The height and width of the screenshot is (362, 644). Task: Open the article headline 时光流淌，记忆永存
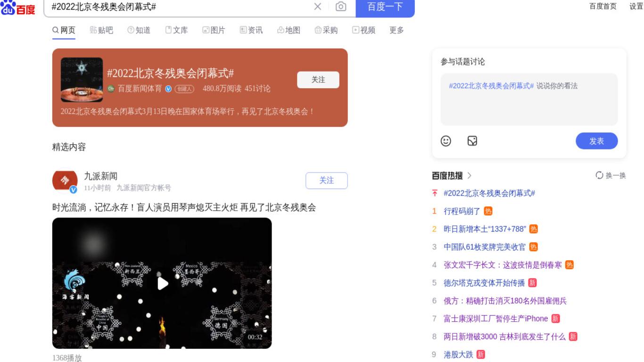184,207
